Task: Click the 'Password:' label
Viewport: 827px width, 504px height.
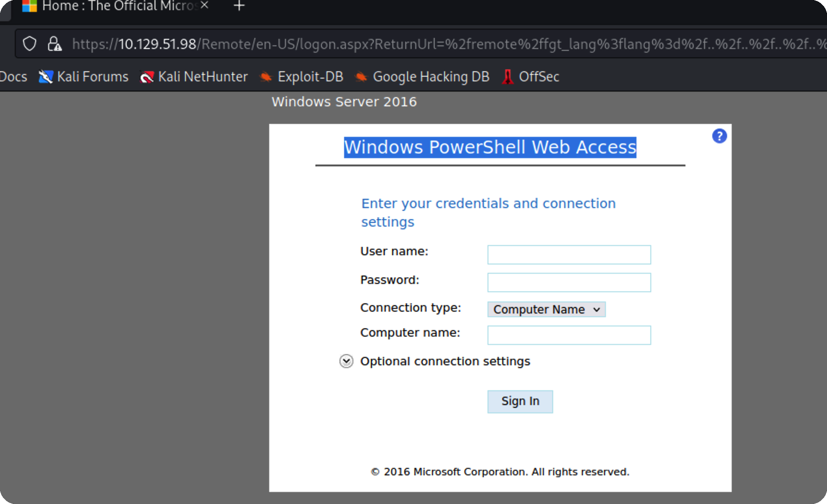Action: point(389,280)
